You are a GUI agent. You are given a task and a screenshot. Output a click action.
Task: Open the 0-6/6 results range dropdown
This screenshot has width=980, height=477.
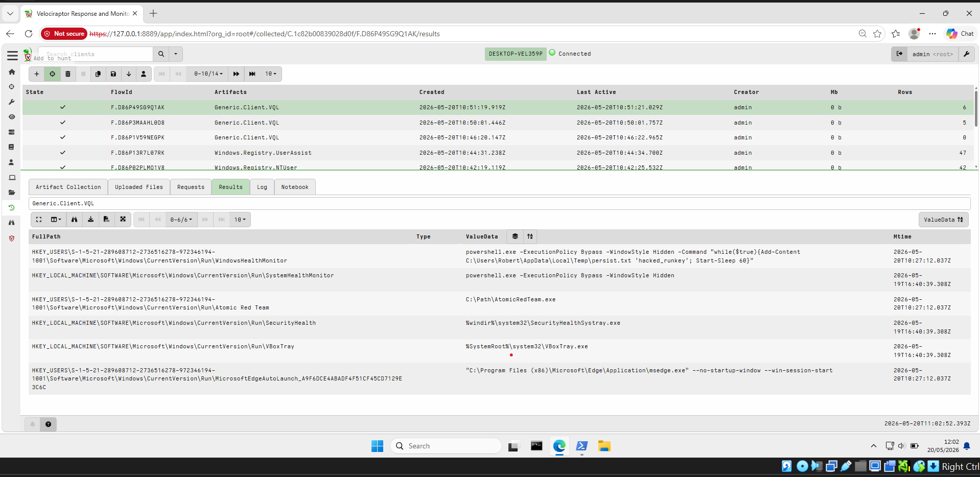click(181, 220)
